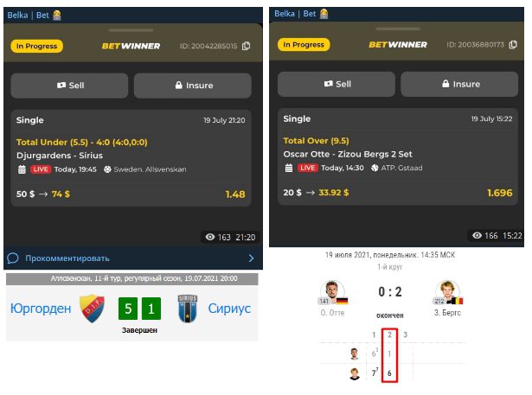
Task: Copy bet ID 20042285015 with the clipboard icon
Action: click(x=247, y=46)
